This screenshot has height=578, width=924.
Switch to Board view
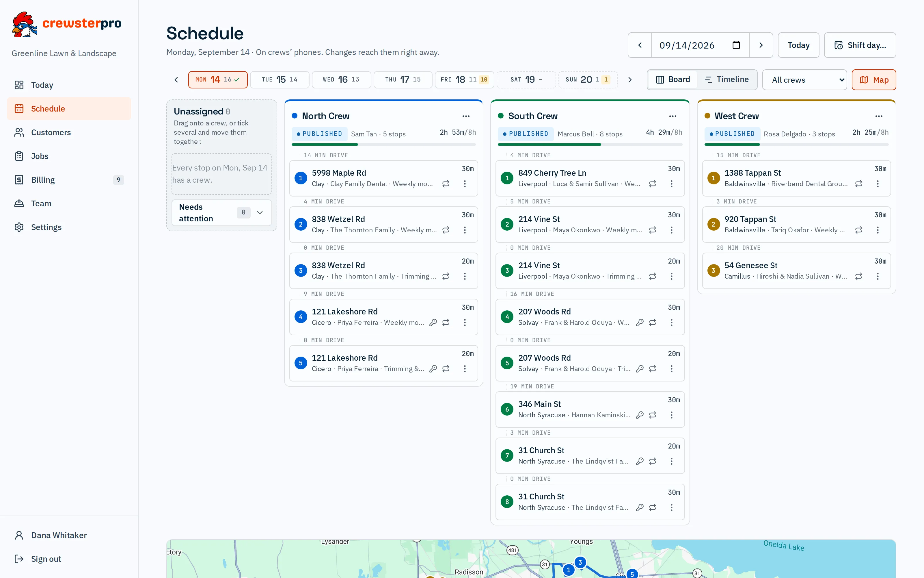[x=673, y=79]
